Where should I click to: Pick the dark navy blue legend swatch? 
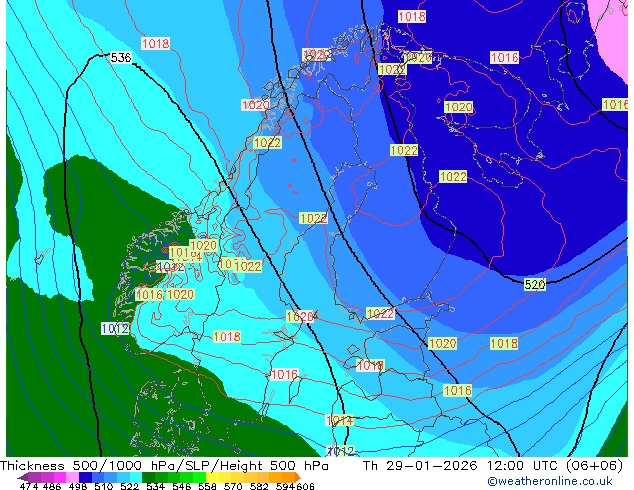(85, 477)
